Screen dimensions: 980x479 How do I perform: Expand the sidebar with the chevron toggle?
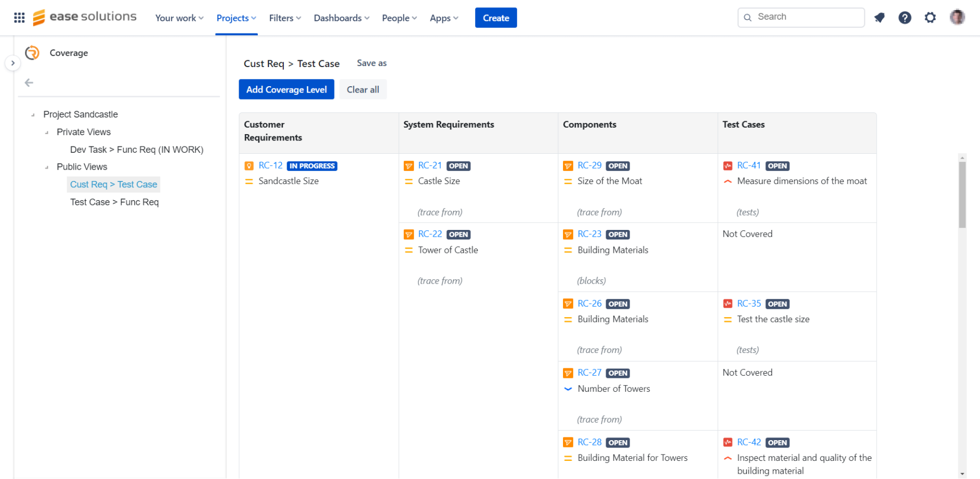point(13,63)
